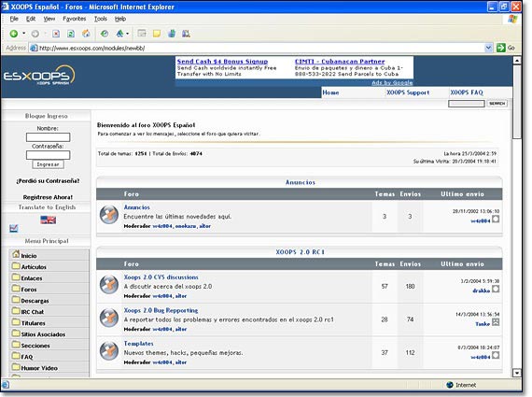Click the Ads by Google link
Screen dimensions: 532x397
point(392,82)
